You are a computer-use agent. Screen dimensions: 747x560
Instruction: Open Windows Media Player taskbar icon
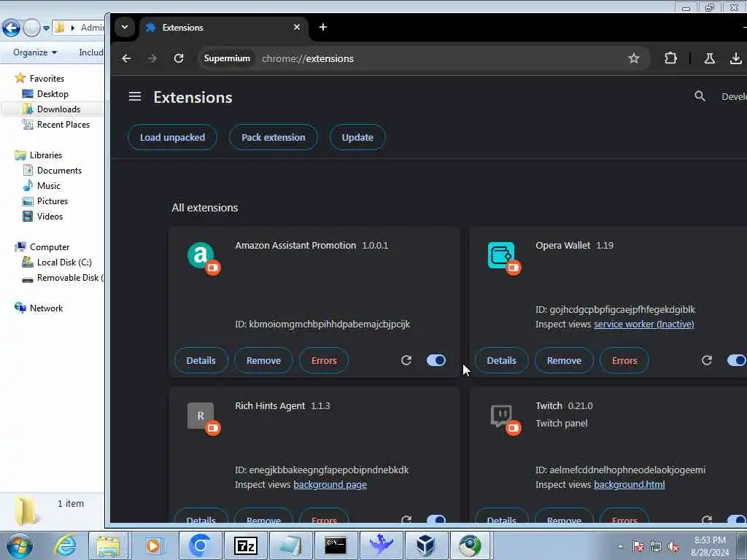(x=153, y=545)
